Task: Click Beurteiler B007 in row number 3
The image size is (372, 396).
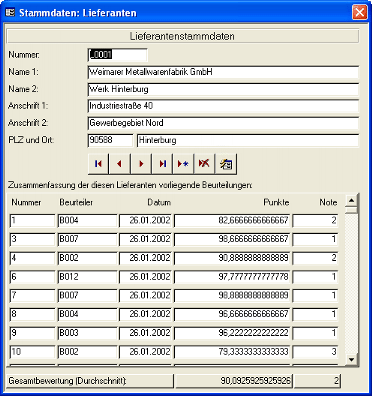Action: click(x=87, y=239)
